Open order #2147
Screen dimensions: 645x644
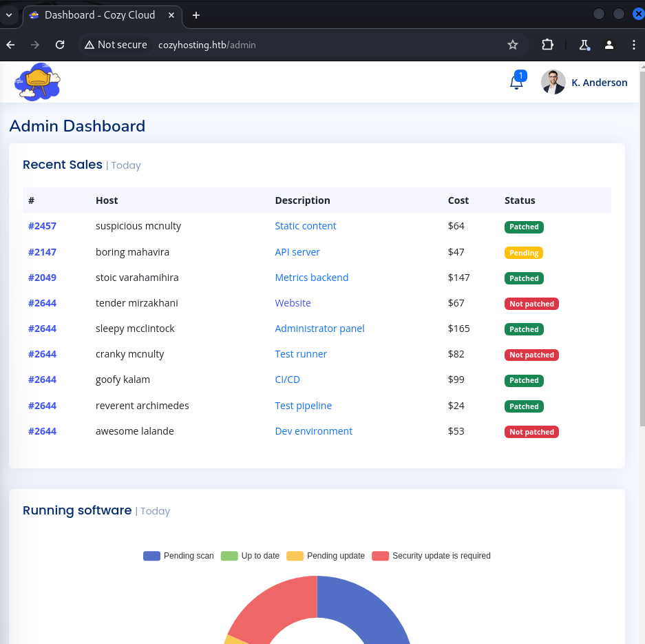click(43, 252)
